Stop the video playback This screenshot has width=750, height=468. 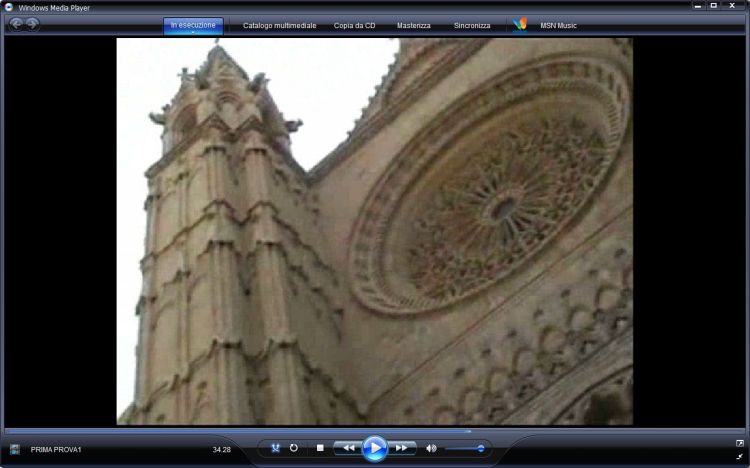(x=320, y=448)
